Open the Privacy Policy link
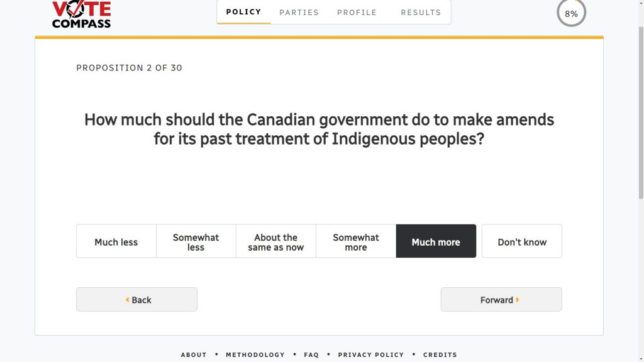This screenshot has width=644, height=362. 371,354
